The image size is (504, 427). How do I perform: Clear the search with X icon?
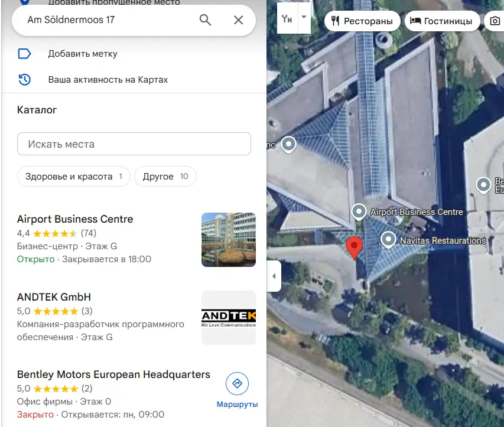pyautogui.click(x=238, y=20)
